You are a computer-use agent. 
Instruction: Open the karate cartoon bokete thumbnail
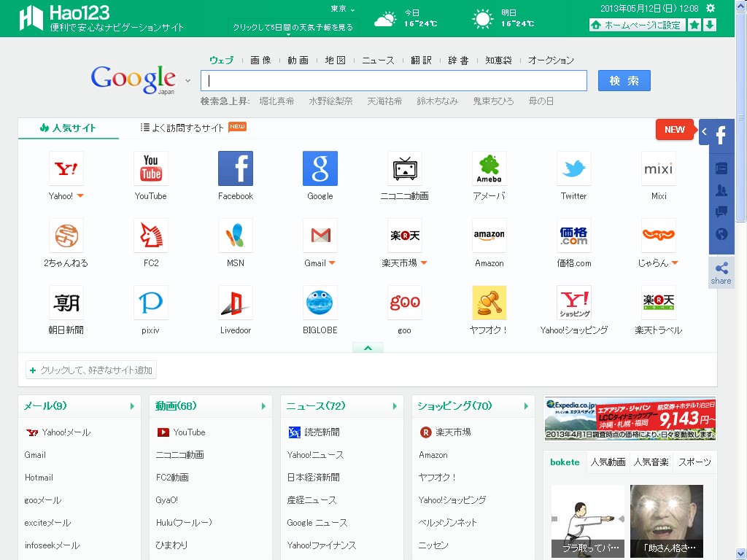click(588, 521)
